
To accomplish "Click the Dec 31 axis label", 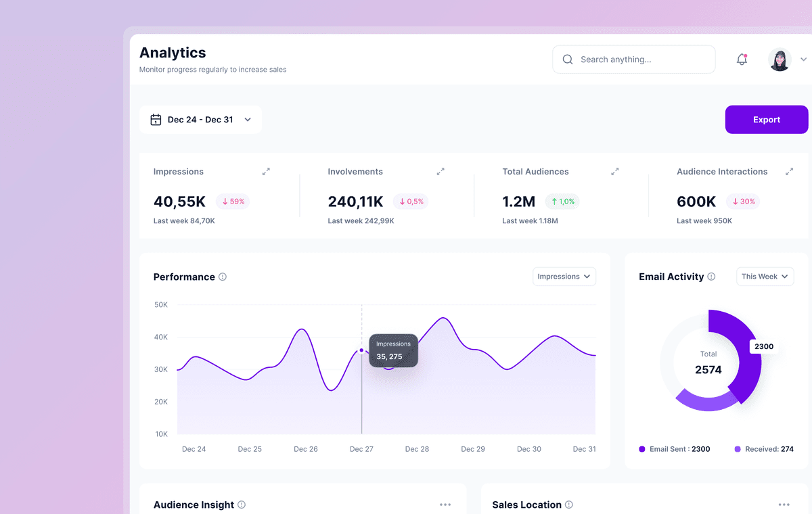I will 585,449.
